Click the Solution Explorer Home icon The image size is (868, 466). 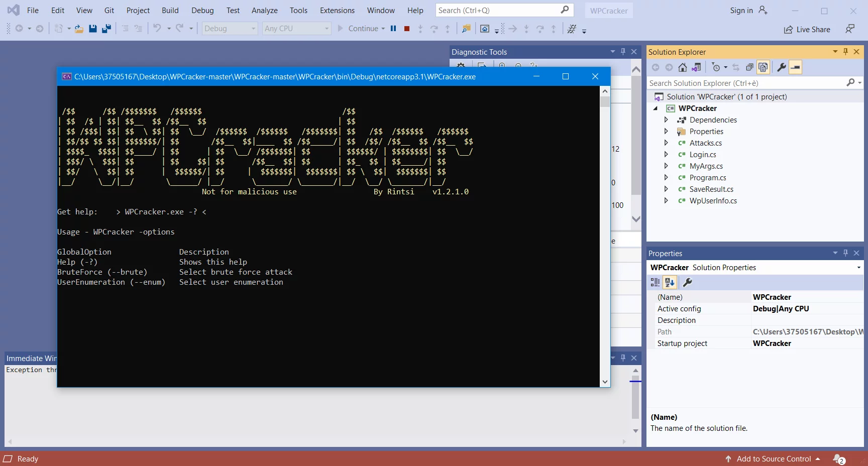(x=682, y=67)
